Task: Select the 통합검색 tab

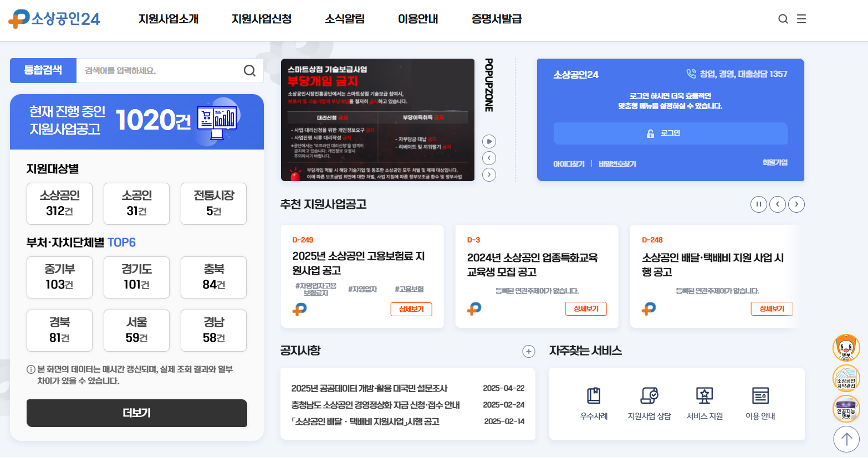Action: click(x=43, y=70)
